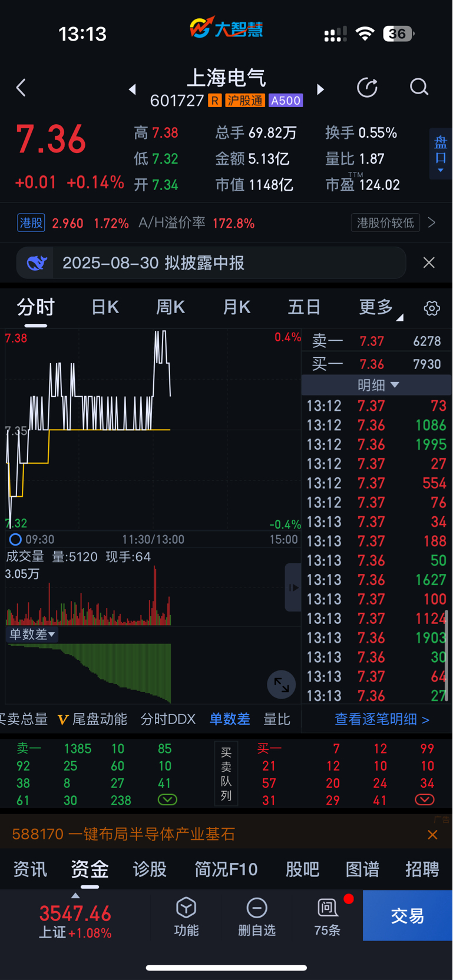Viewport: 453px width, 980px height.
Task: Tap the 港股 tag
Action: click(31, 222)
